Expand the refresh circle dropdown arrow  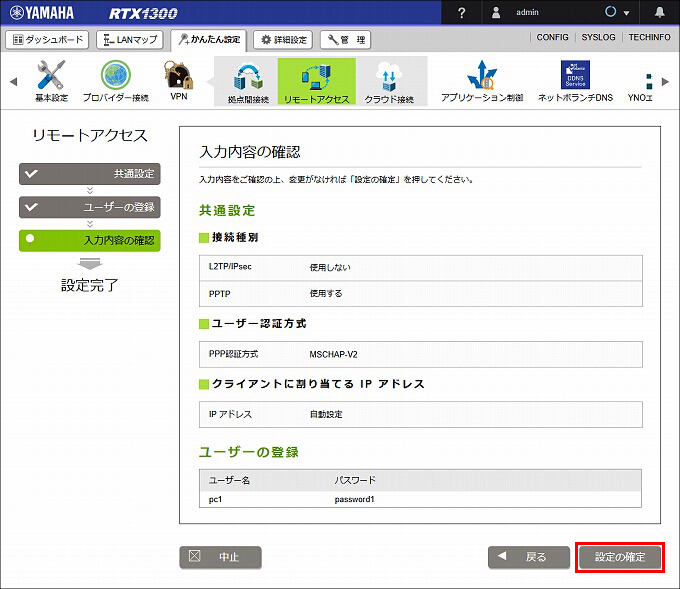pyautogui.click(x=626, y=13)
